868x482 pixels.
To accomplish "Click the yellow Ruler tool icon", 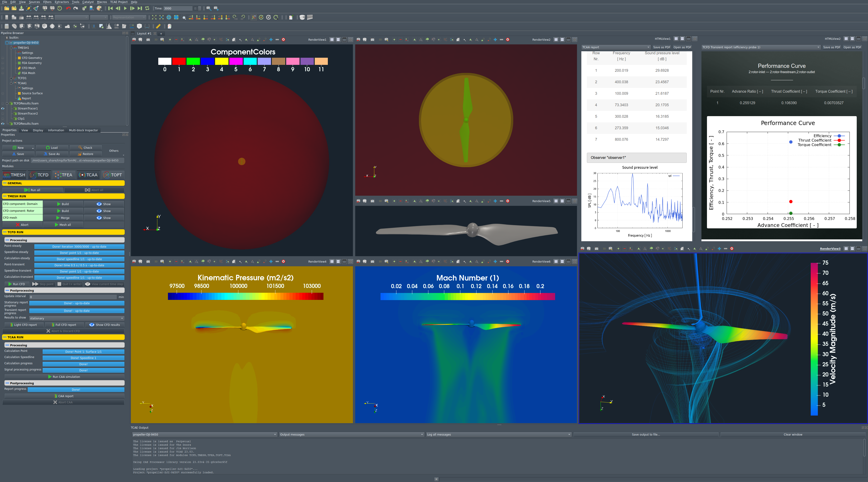I will click(158, 26).
